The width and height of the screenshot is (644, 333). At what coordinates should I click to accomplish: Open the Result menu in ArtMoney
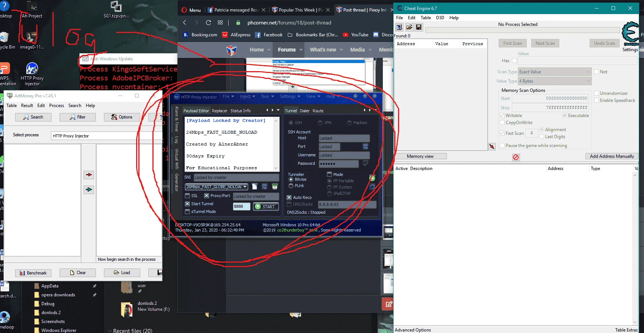(x=27, y=106)
